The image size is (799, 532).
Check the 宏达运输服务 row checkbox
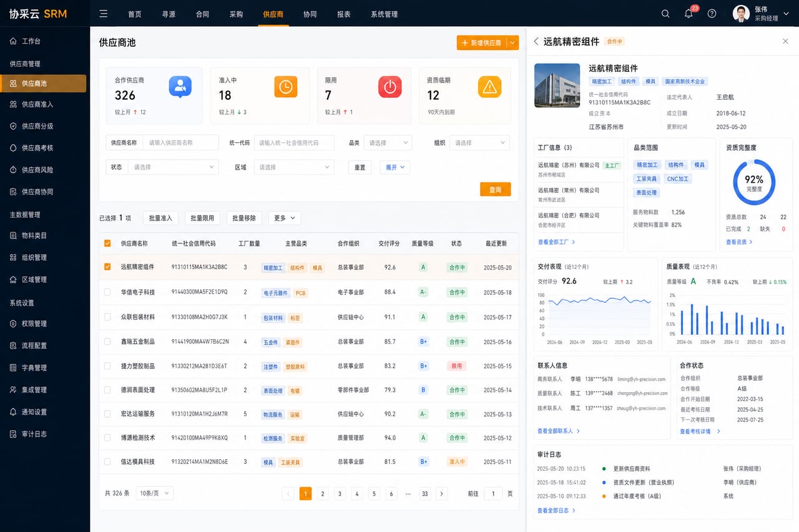coord(107,414)
